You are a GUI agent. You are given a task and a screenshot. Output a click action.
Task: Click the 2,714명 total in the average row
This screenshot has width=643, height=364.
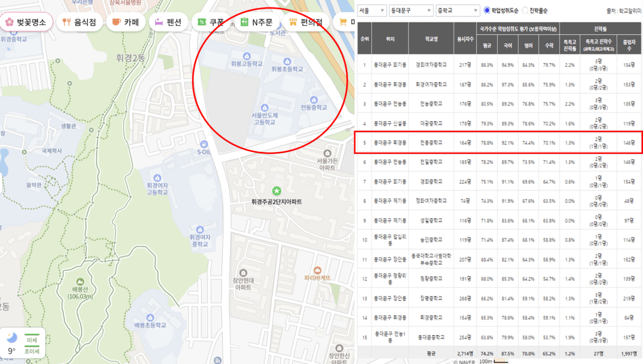coord(465,354)
